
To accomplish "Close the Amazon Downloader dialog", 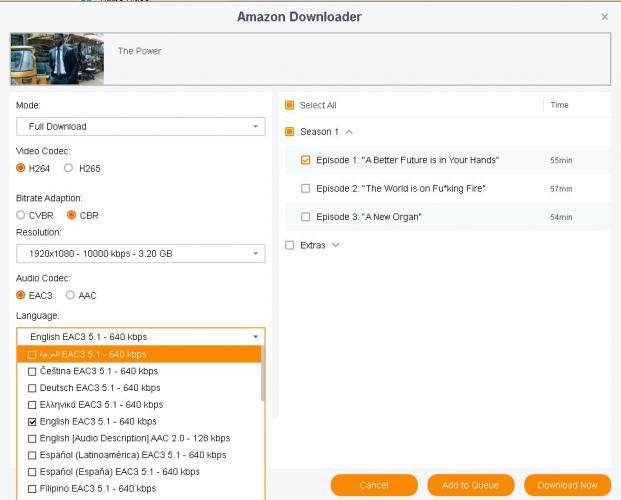I will [x=604, y=17].
